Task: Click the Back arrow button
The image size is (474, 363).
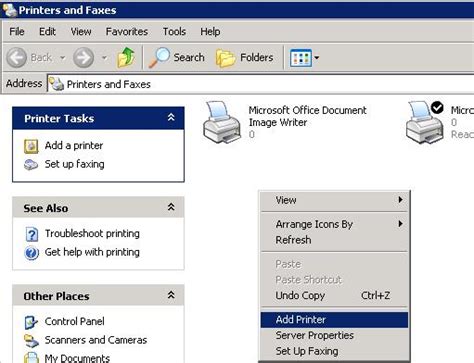Action: 16,57
